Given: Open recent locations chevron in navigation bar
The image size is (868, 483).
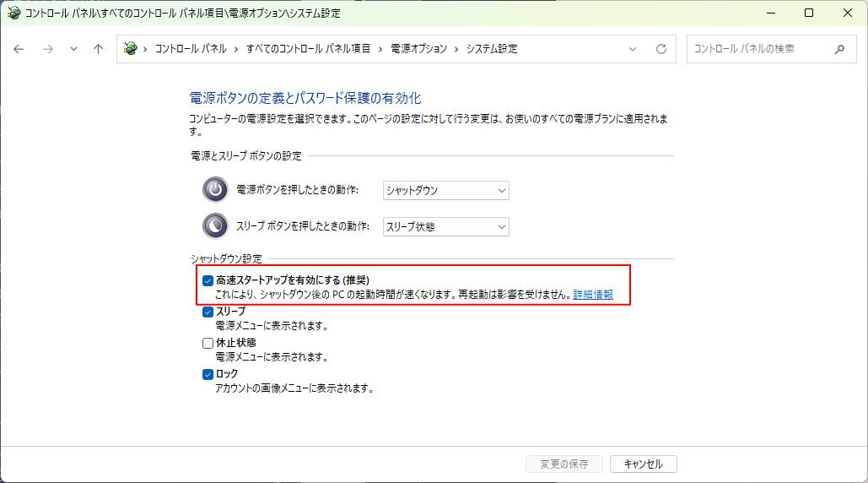Looking at the screenshot, I should (73, 49).
